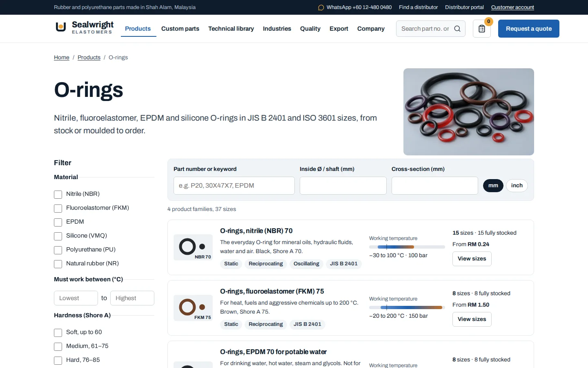Viewport: 588px width, 368px height.
Task: Open the Customer account link
Action: tap(512, 7)
